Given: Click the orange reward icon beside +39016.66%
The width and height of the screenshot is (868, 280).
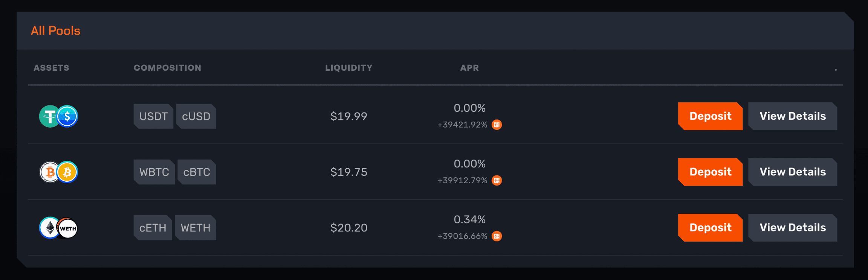Looking at the screenshot, I should pyautogui.click(x=497, y=236).
